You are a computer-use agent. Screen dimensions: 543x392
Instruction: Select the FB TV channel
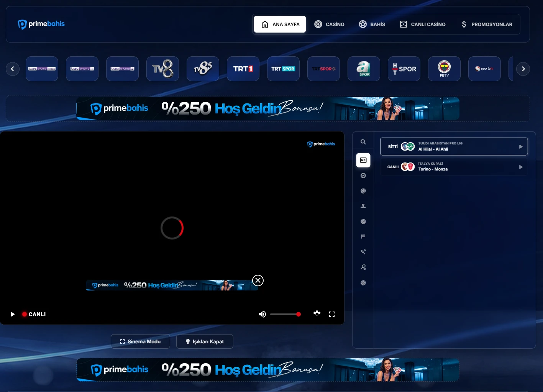click(444, 69)
